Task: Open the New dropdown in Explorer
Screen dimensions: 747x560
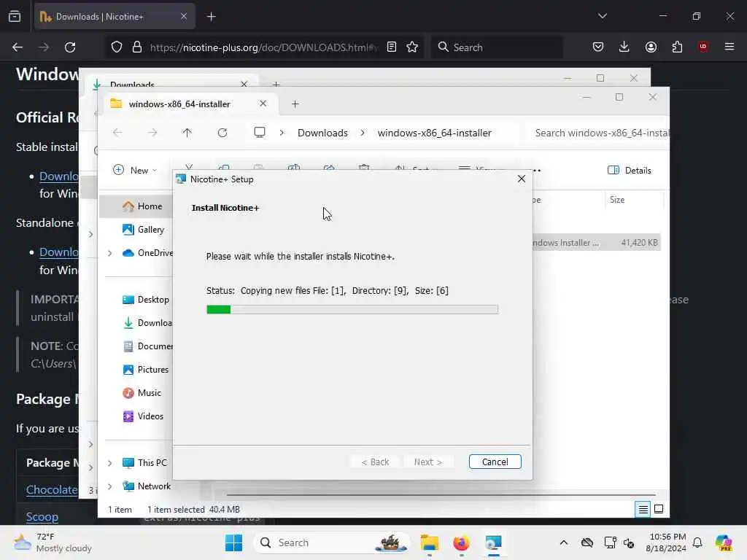Action: [135, 170]
